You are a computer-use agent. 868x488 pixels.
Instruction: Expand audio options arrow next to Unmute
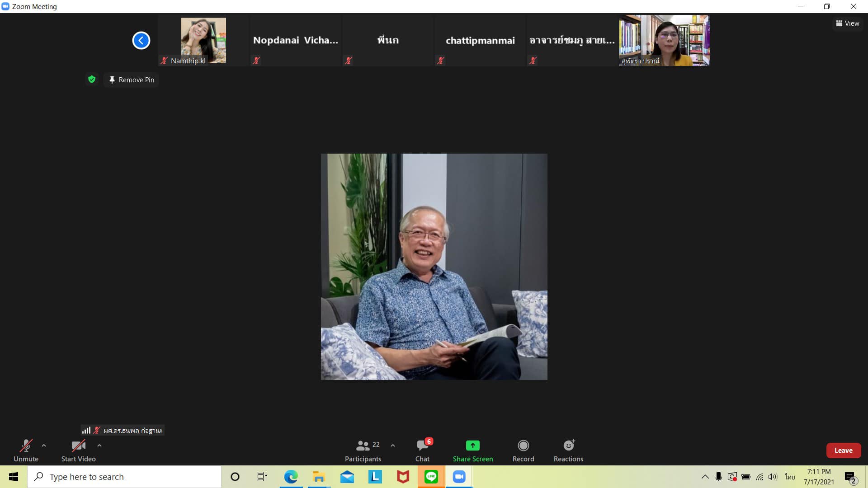44,446
